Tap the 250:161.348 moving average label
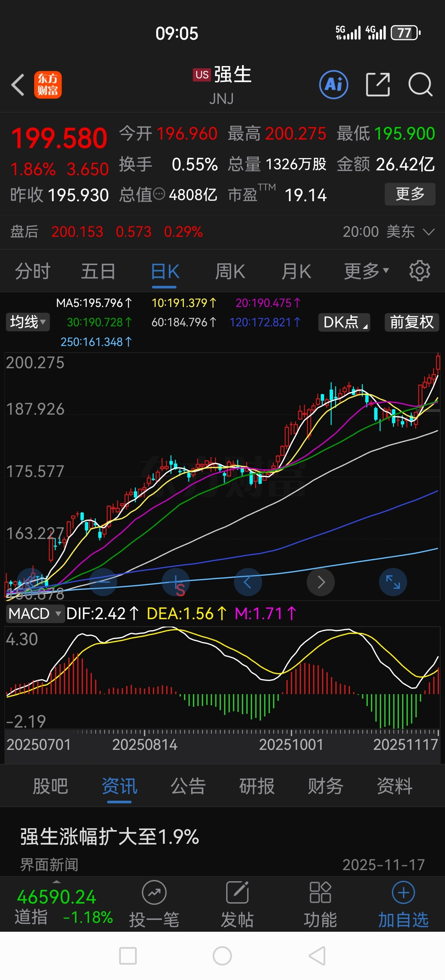Viewport: 445px width, 980px height. point(96,342)
